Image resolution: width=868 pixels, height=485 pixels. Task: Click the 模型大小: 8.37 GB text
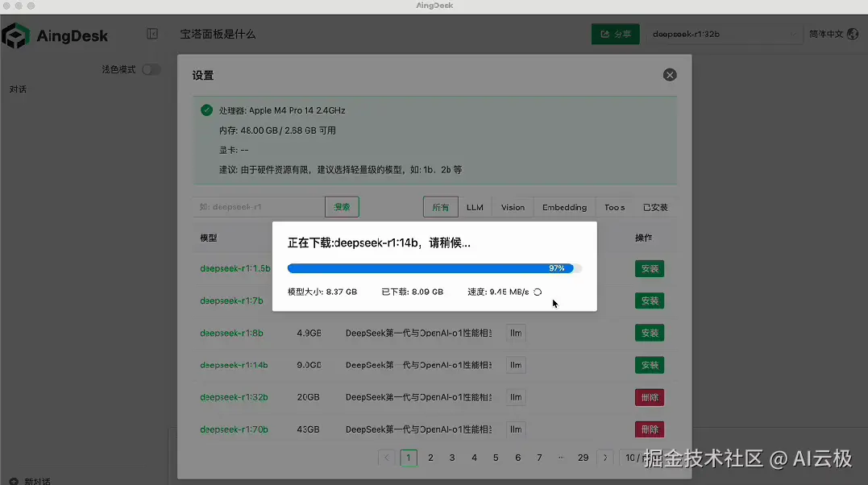click(322, 292)
